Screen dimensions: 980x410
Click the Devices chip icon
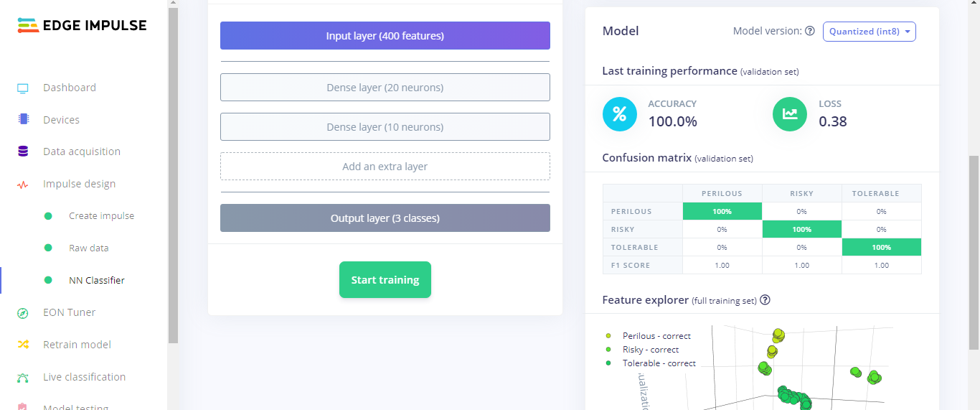pos(23,120)
